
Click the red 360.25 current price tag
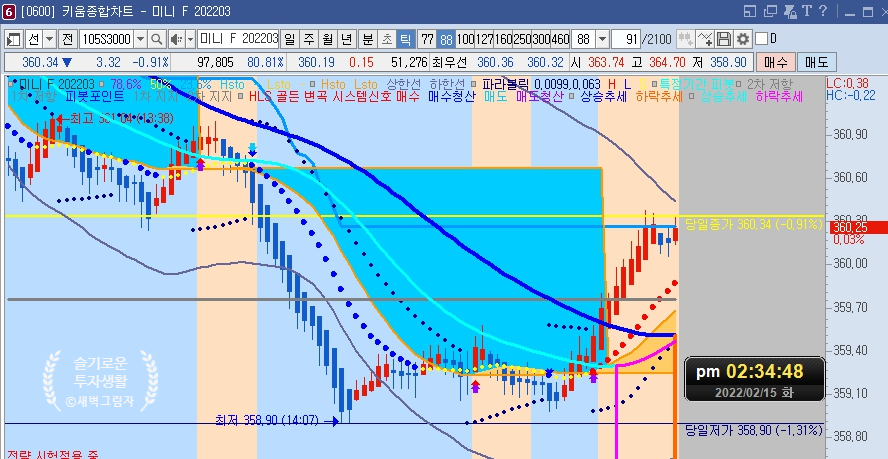[858, 228]
